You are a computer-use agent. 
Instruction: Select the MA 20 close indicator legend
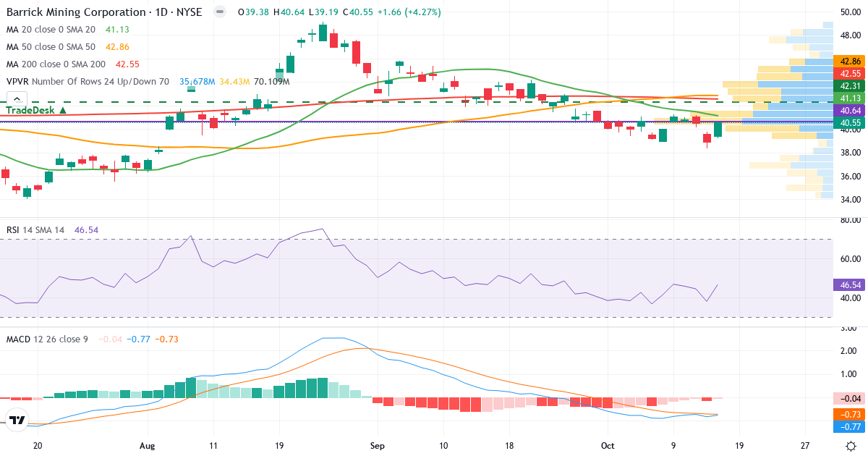(51, 30)
